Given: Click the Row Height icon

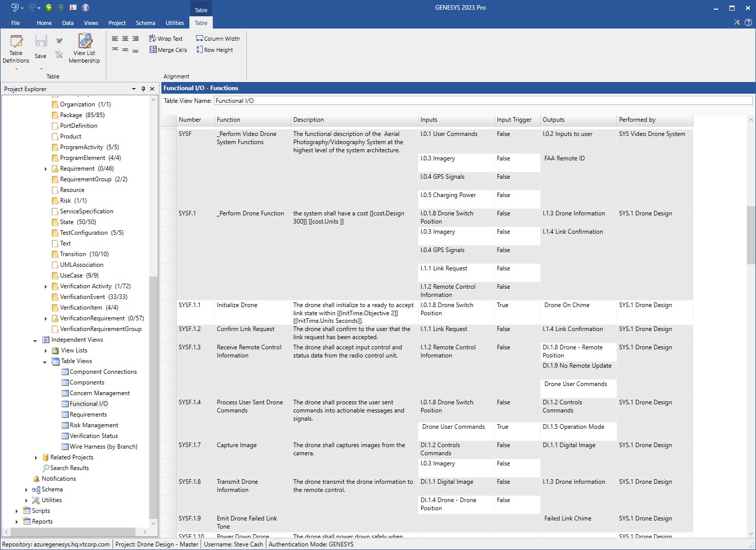Looking at the screenshot, I should pos(214,49).
